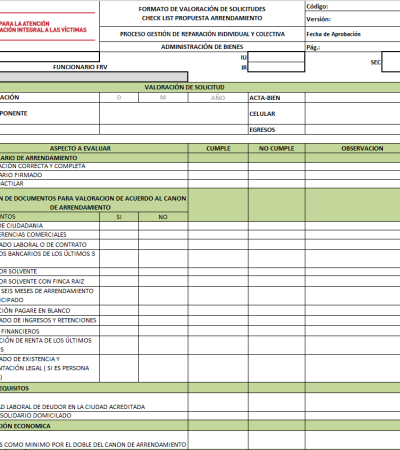
Task: Click the empty value cell next to CELULAR
Action: 353,114
